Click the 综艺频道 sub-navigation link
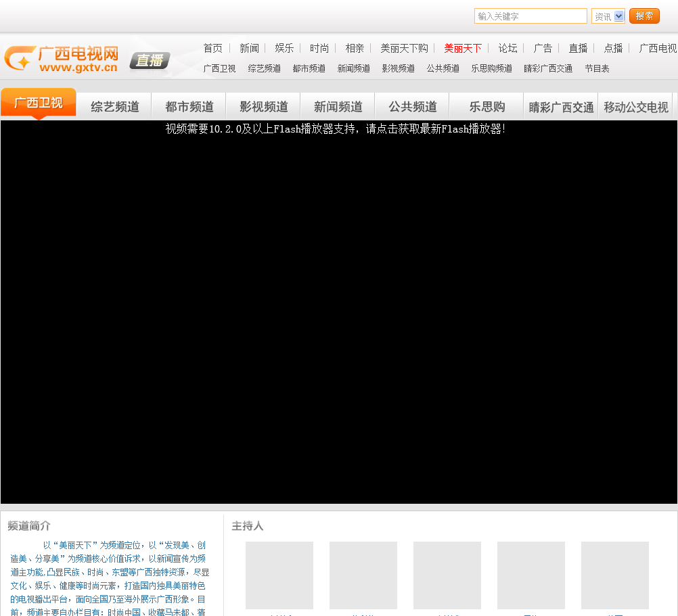 point(264,69)
